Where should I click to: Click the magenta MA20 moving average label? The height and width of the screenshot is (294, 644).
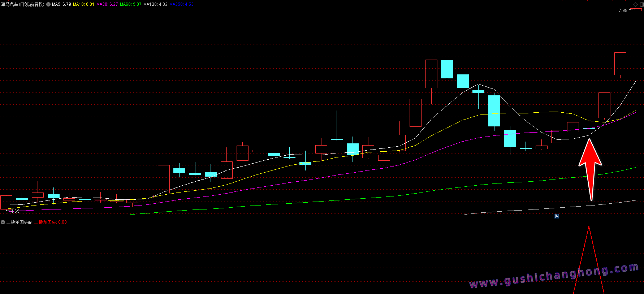coord(107,4)
